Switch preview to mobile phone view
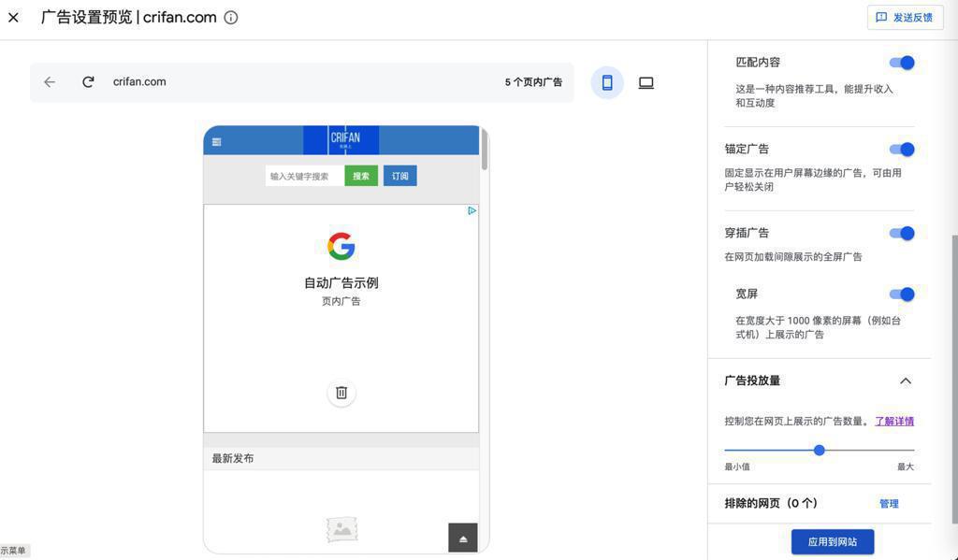This screenshot has height=560, width=958. [x=606, y=82]
